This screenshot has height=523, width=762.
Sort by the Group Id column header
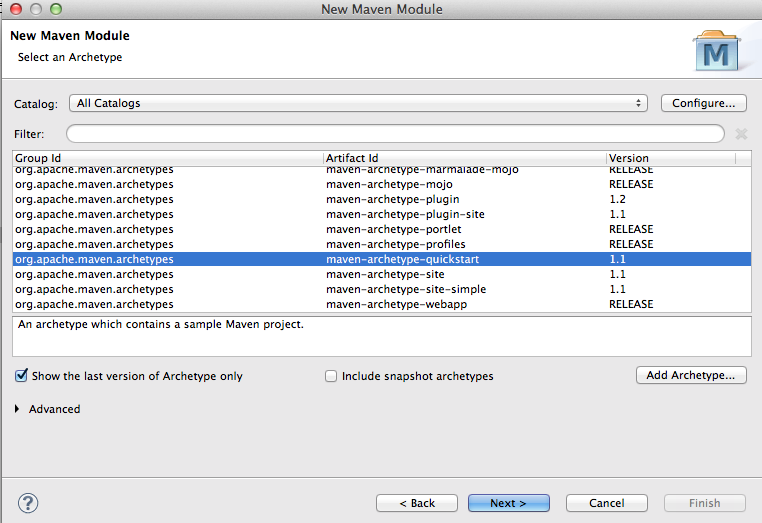coord(168,158)
